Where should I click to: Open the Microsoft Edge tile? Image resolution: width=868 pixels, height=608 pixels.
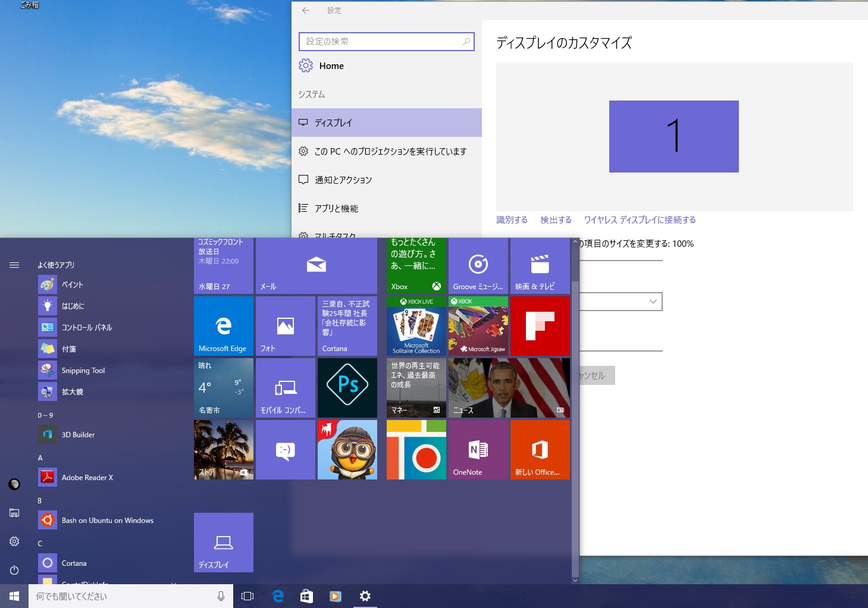224,326
